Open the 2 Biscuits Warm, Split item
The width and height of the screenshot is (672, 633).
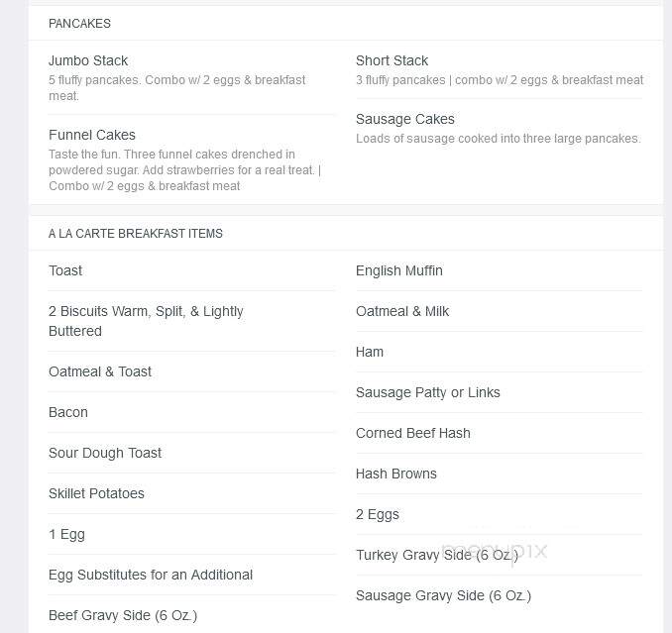[146, 321]
